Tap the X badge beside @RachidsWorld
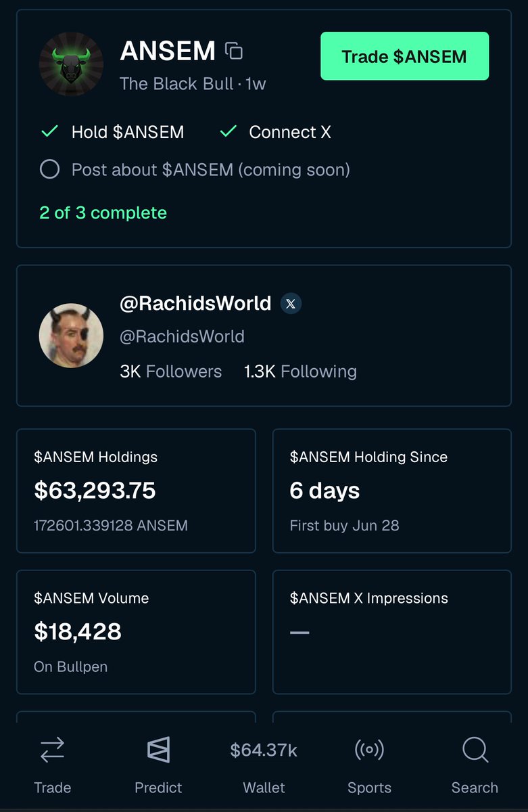Viewport: 528px width, 812px height. point(291,304)
